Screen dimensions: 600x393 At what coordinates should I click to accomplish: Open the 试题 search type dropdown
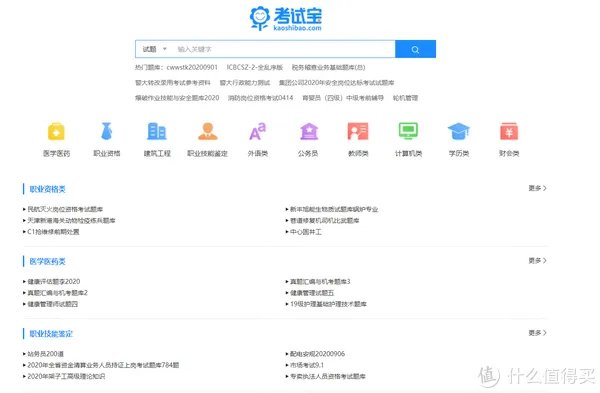pyautogui.click(x=155, y=49)
